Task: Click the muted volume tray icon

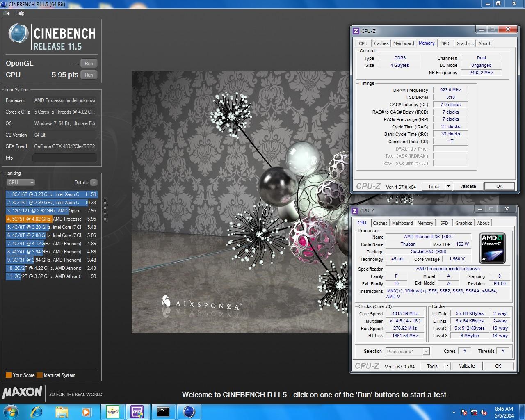Action: click(484, 412)
